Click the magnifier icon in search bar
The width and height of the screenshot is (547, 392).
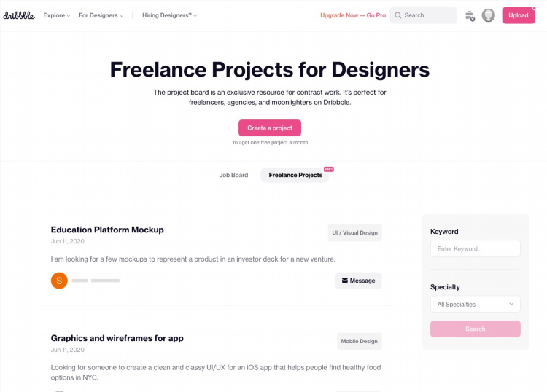coord(397,15)
